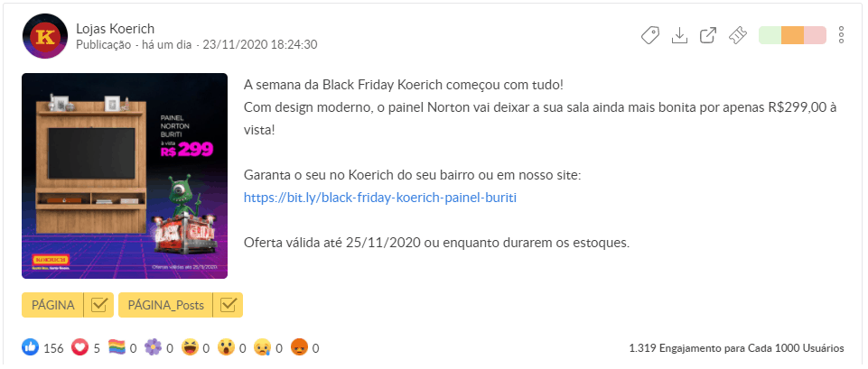Open the three-dot more options menu
The width and height of the screenshot is (868, 369).
(x=841, y=35)
